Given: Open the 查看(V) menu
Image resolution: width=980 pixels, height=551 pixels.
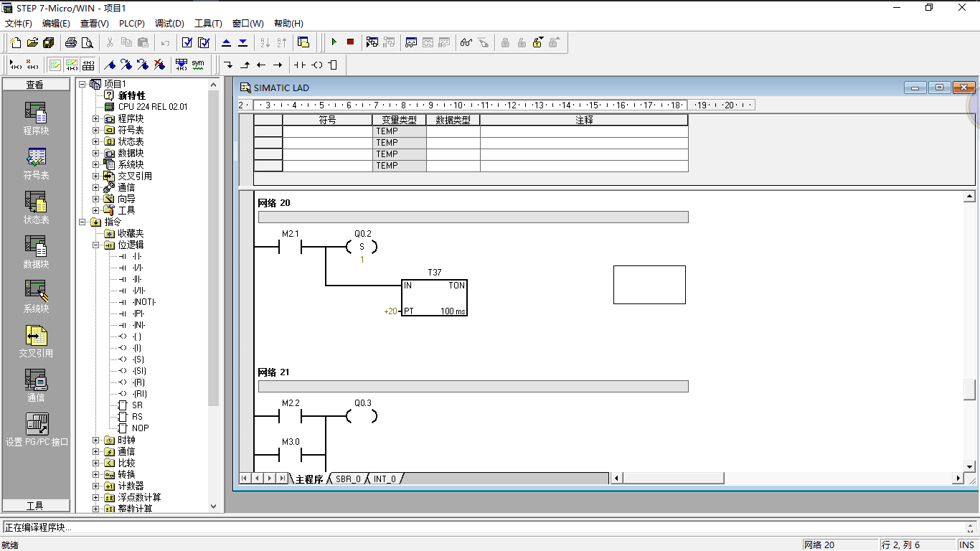Looking at the screenshot, I should click(x=94, y=24).
